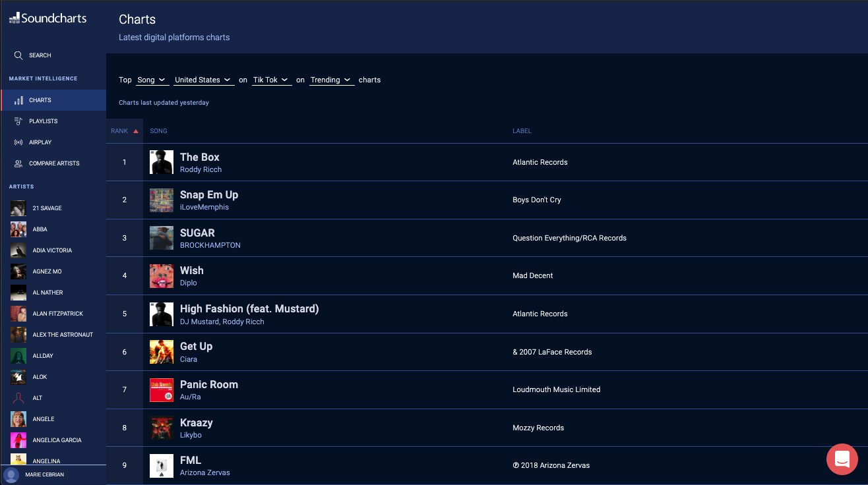Click Arizona Zervas artist link
This screenshot has width=868, height=485.
(x=205, y=472)
